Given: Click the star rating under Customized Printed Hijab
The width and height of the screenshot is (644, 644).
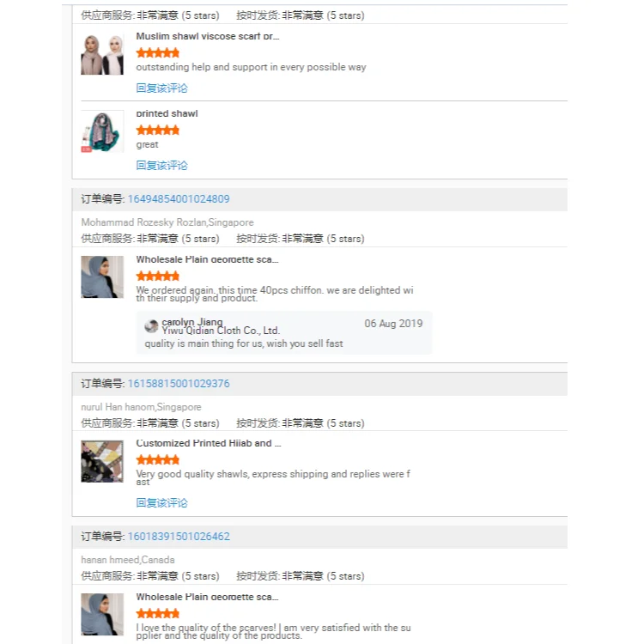Looking at the screenshot, I should pos(158,460).
